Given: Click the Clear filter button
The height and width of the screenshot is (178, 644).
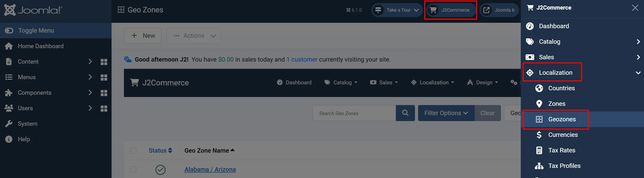Looking at the screenshot, I should (488, 113).
